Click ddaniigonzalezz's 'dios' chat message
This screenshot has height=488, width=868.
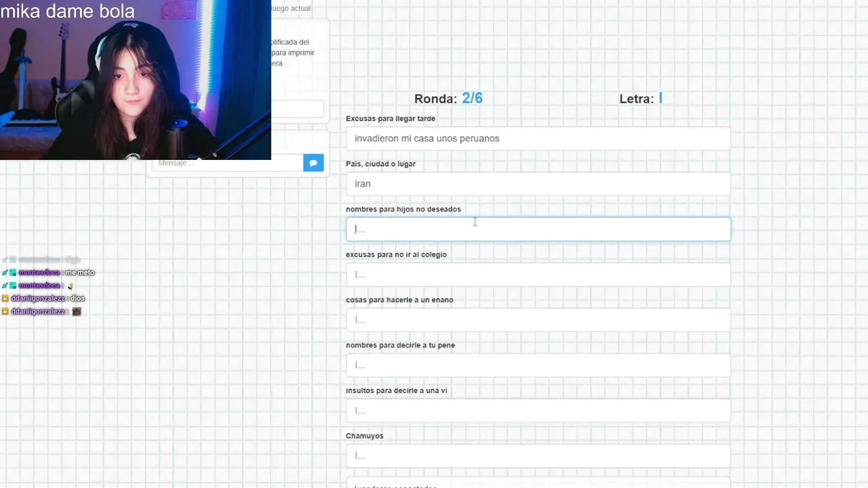click(x=77, y=298)
